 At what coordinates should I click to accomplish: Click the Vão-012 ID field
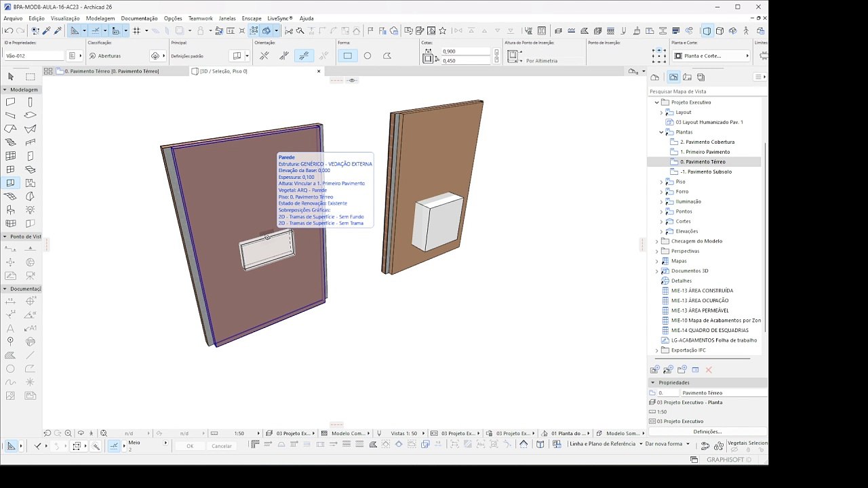coord(35,56)
